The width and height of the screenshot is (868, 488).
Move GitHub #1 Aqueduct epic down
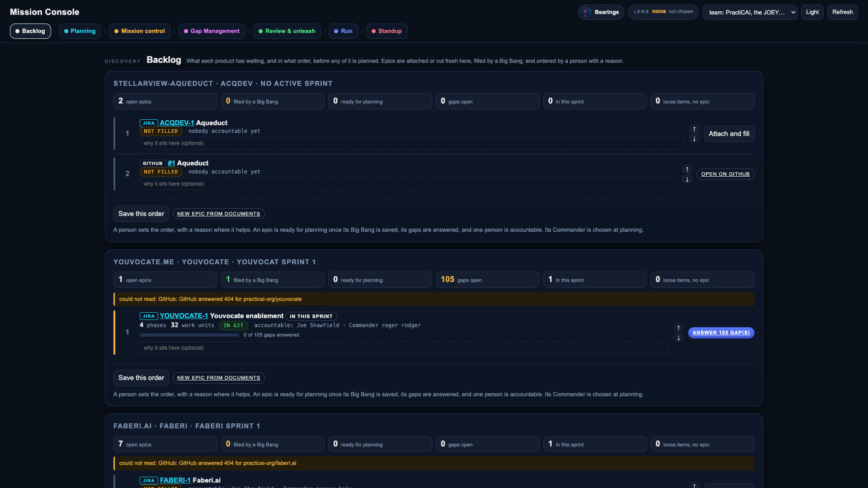pyautogui.click(x=687, y=179)
